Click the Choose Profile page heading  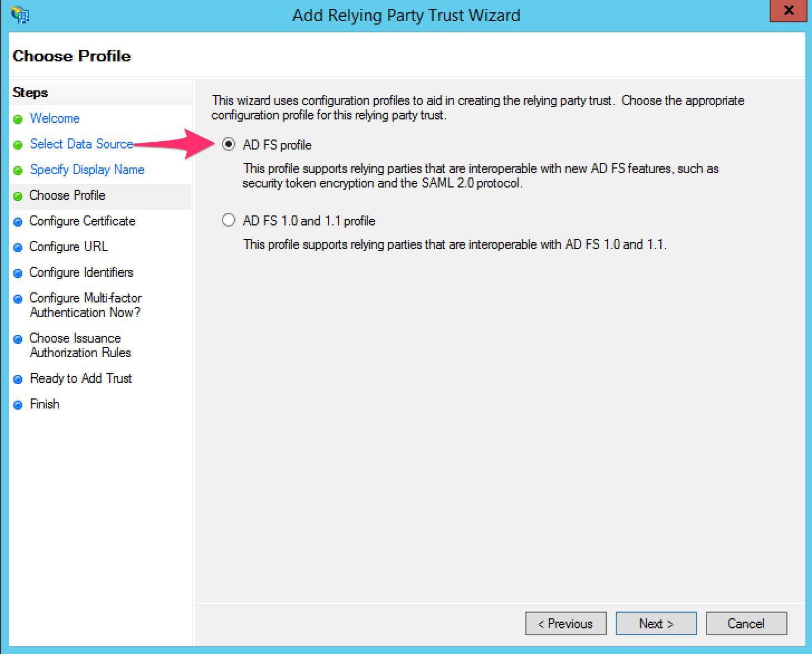pos(71,56)
